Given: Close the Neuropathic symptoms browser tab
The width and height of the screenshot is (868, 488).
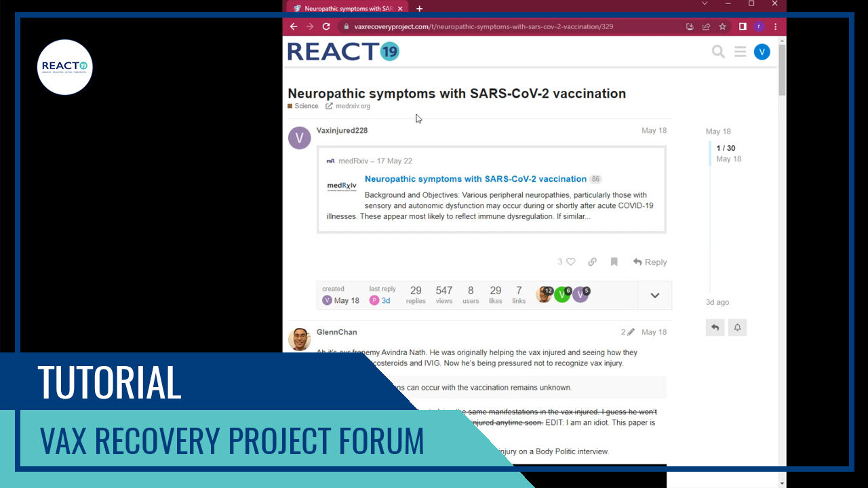Looking at the screenshot, I should 400,9.
